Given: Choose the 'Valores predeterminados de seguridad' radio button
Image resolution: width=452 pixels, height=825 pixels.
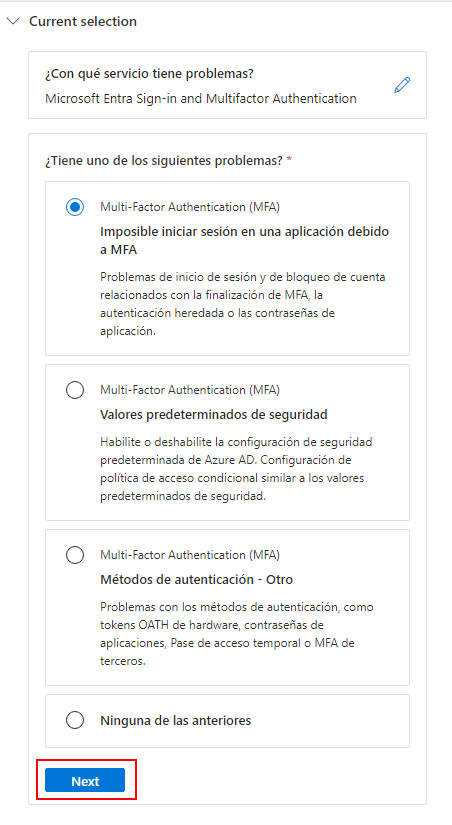Looking at the screenshot, I should (75, 390).
